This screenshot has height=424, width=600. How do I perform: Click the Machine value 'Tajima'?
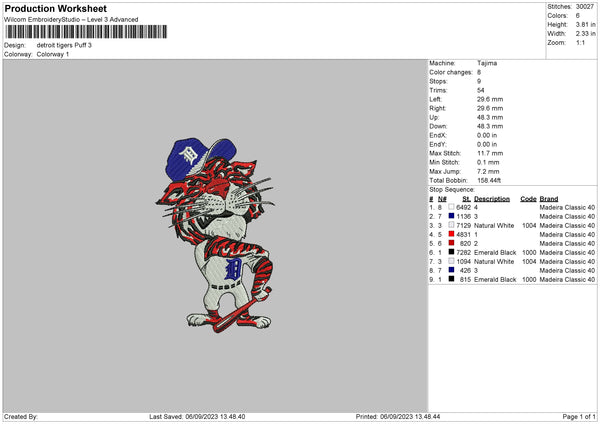[x=487, y=63]
